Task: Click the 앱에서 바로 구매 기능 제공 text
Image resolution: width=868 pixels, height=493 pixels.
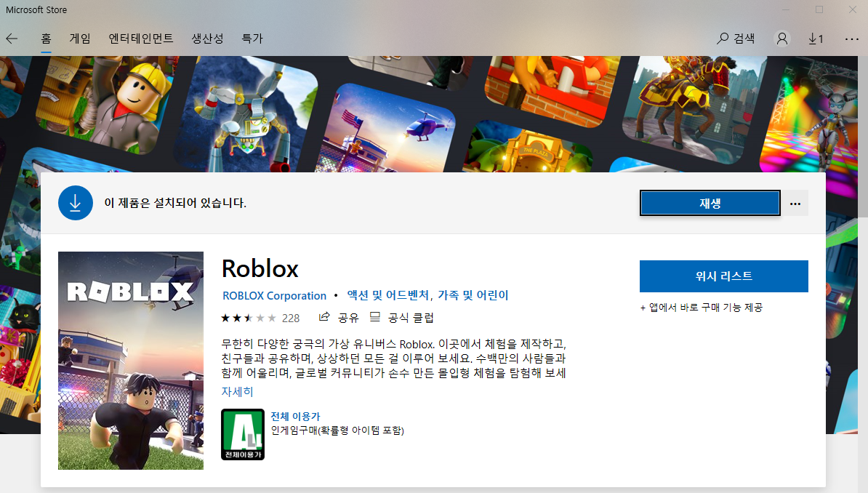Action: pos(702,308)
